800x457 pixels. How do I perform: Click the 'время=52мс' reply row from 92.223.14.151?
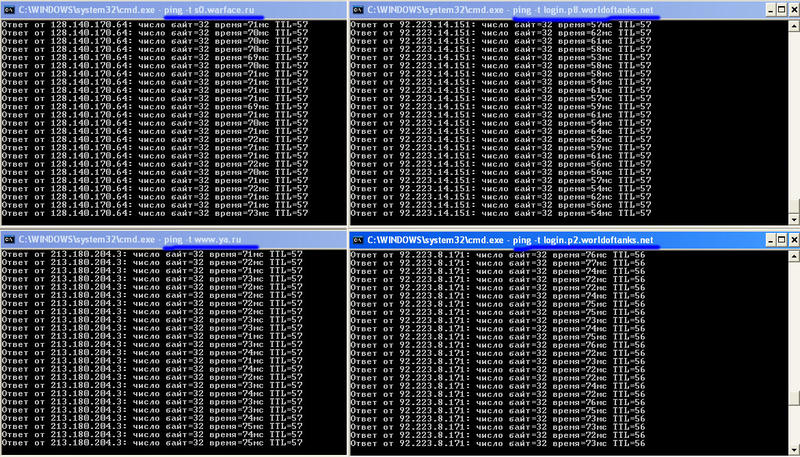pos(501,139)
